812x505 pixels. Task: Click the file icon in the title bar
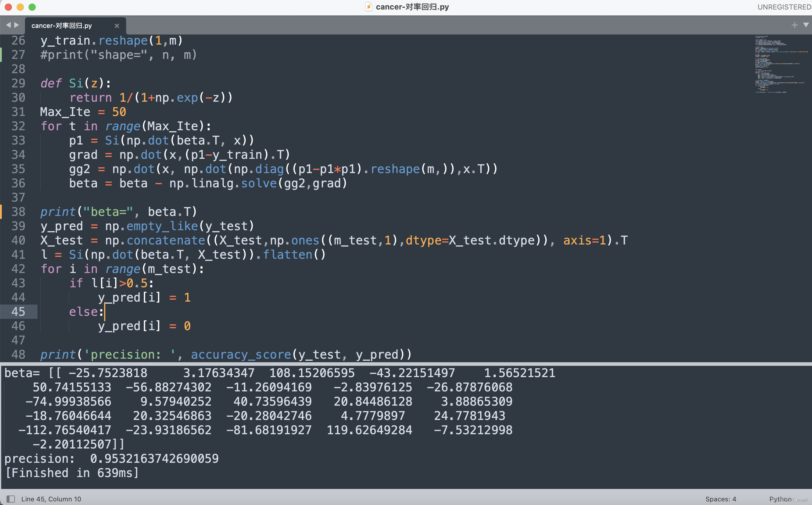369,7
